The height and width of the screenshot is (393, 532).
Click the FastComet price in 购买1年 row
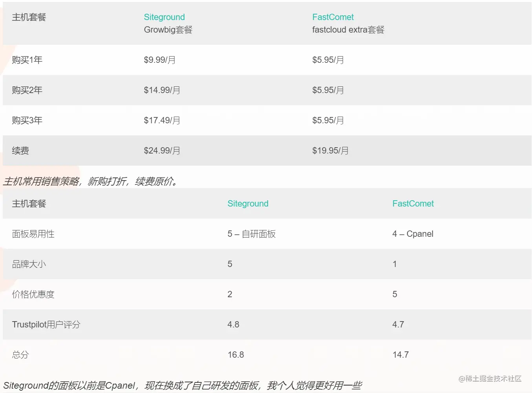pyautogui.click(x=328, y=60)
